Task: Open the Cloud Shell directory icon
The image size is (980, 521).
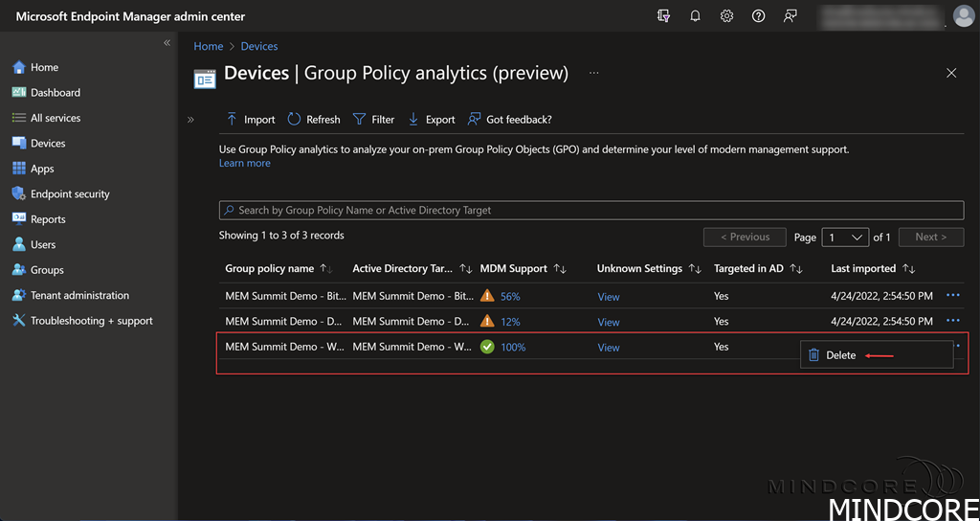Action: [664, 16]
